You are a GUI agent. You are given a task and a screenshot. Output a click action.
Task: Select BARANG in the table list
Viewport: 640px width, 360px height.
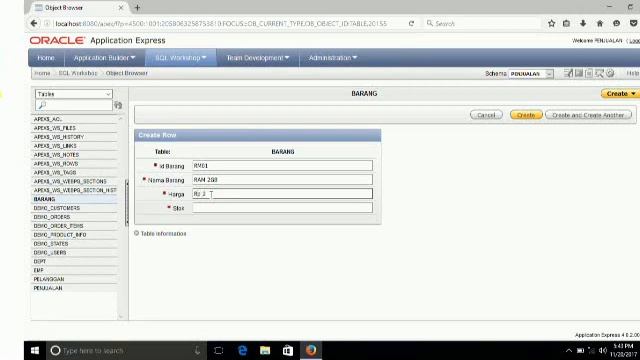(x=44, y=199)
